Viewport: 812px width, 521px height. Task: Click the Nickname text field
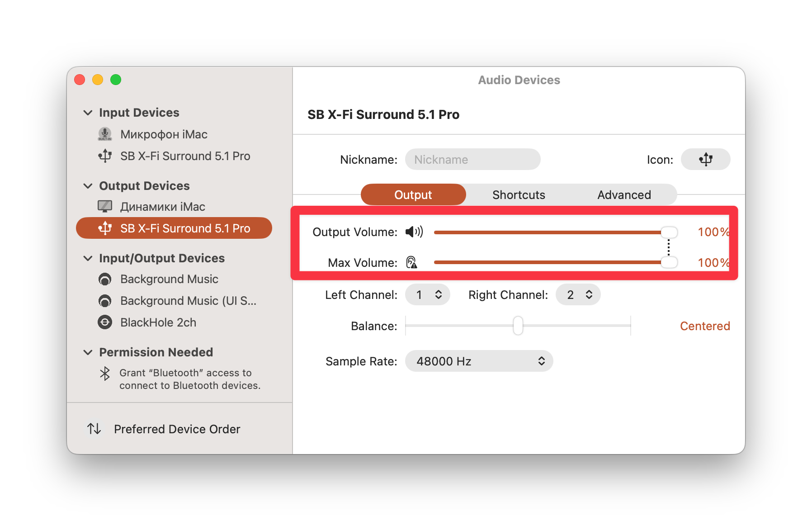[472, 160]
